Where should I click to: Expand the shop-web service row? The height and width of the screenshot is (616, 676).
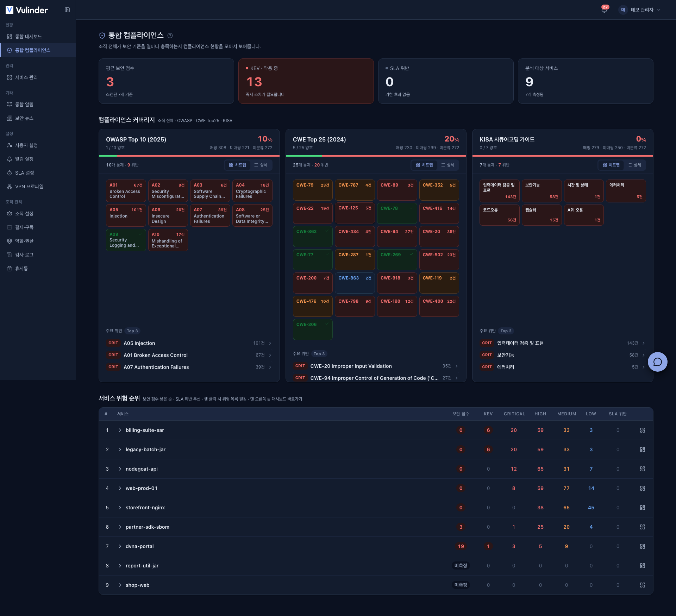click(120, 585)
